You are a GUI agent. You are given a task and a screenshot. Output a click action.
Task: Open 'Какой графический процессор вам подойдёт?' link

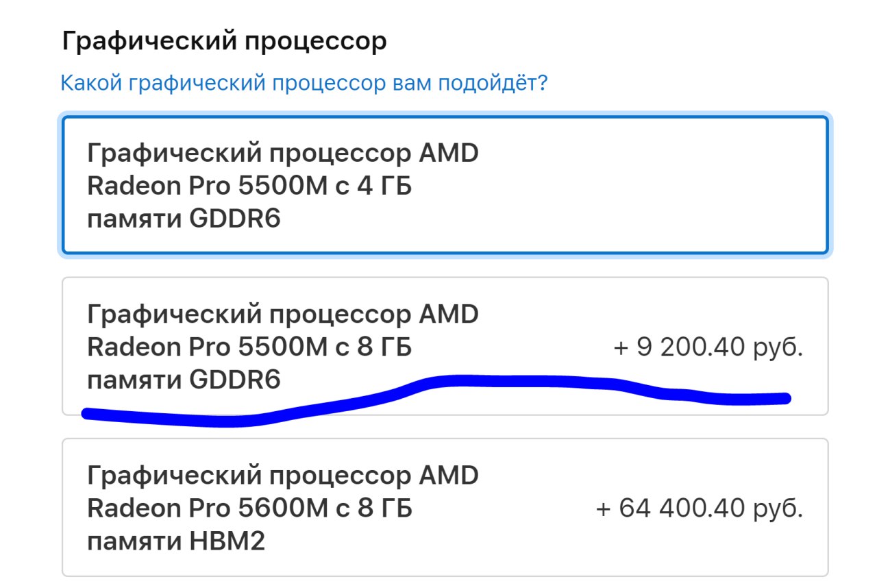pyautogui.click(x=304, y=83)
